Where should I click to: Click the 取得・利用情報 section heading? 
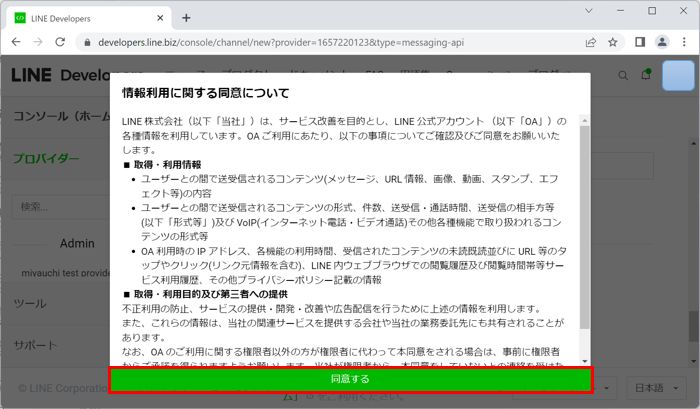(x=167, y=165)
